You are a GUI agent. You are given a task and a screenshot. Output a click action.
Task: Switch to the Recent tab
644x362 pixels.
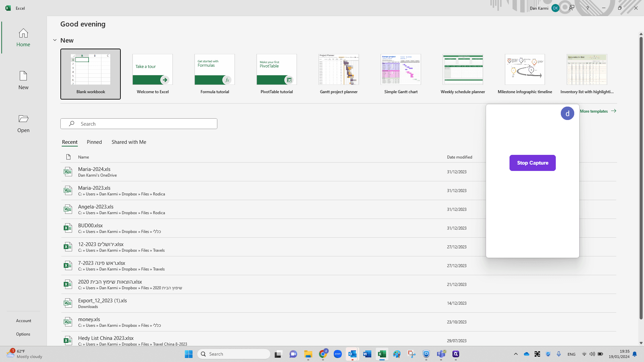click(x=70, y=142)
